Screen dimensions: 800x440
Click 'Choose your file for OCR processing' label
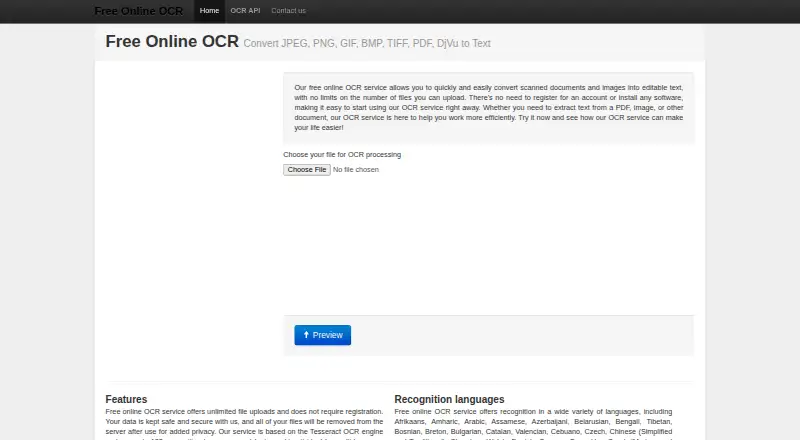(342, 155)
